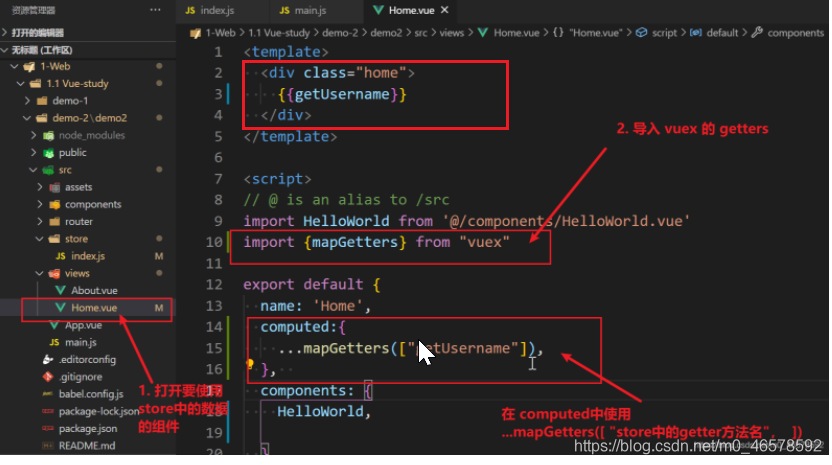Open the explorer panel more actions menu
This screenshot has width=832, height=465.
point(155,10)
